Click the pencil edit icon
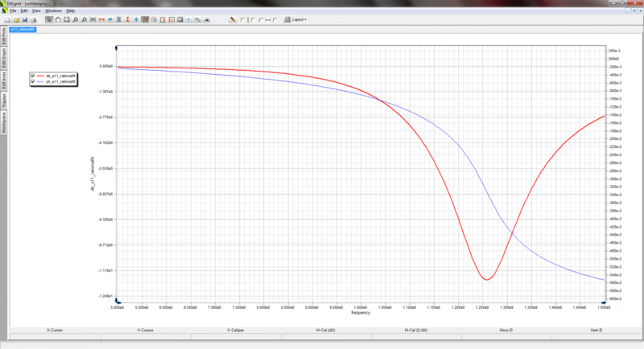This screenshot has height=349, width=644. click(x=232, y=19)
